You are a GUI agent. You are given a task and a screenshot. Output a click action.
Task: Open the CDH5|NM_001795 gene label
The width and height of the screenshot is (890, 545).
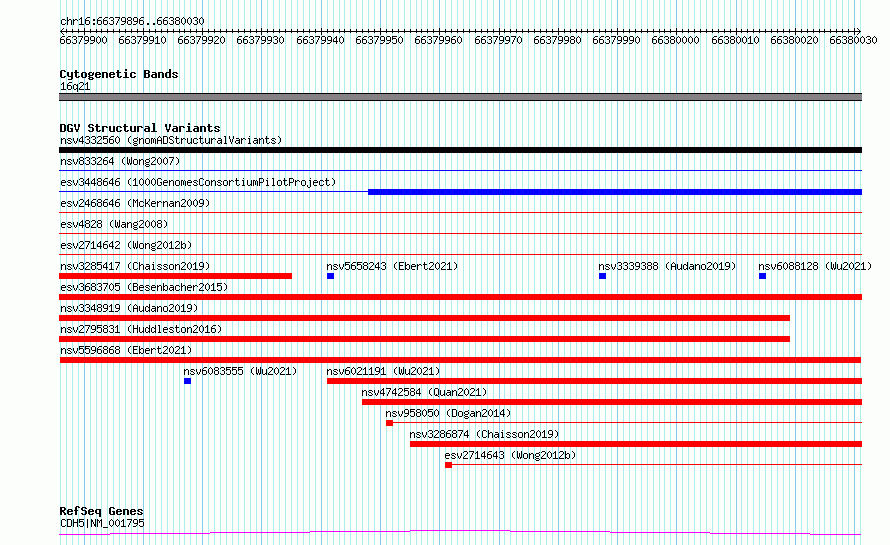pyautogui.click(x=102, y=523)
